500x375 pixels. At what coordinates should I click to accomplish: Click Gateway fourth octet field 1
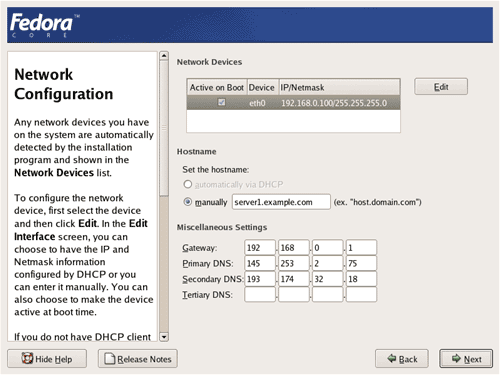361,248
